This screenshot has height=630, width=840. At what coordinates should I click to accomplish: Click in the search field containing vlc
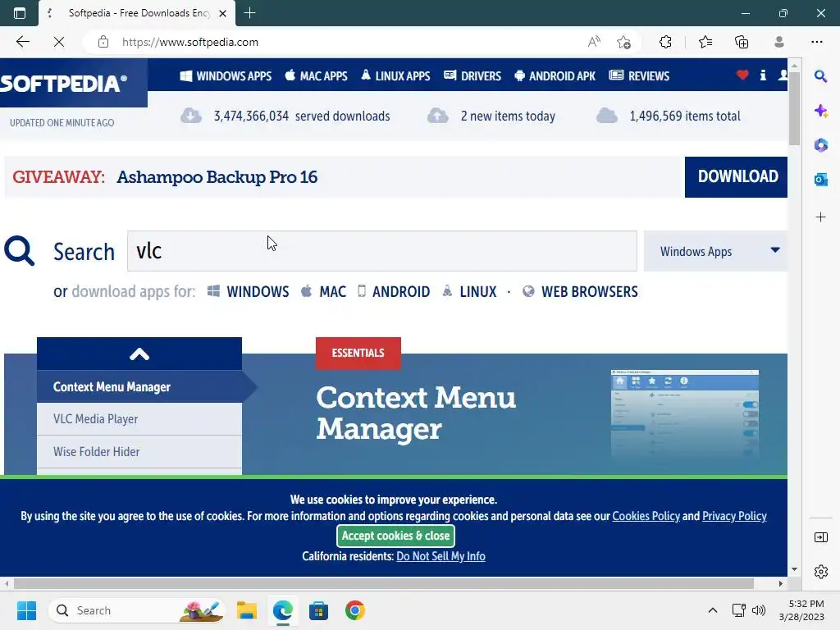click(x=382, y=251)
